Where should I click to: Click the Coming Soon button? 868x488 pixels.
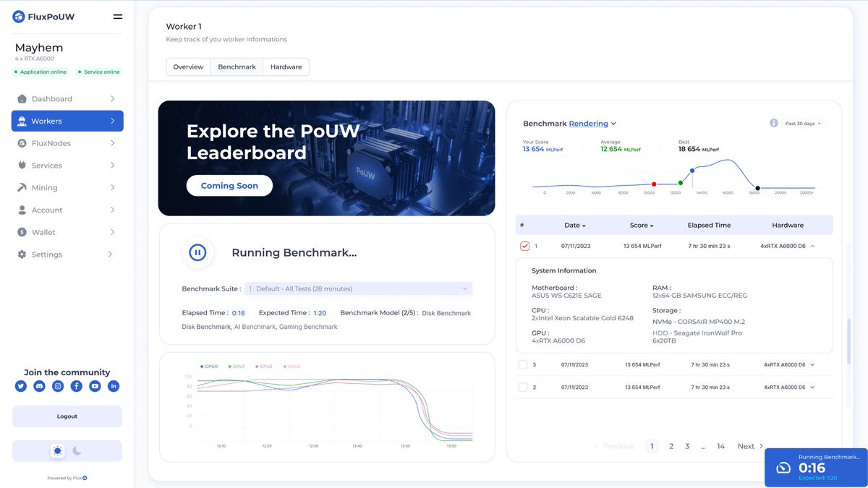pyautogui.click(x=229, y=186)
